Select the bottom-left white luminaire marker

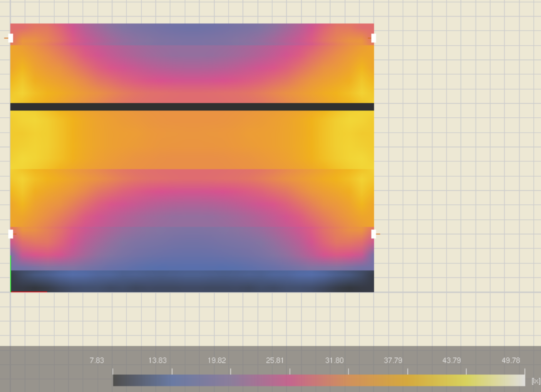[11, 234]
